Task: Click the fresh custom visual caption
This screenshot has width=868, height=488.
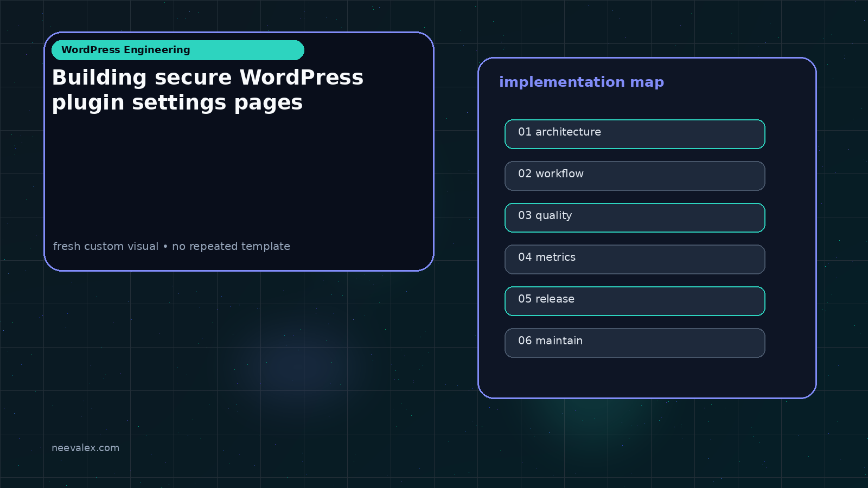Action: 171,246
